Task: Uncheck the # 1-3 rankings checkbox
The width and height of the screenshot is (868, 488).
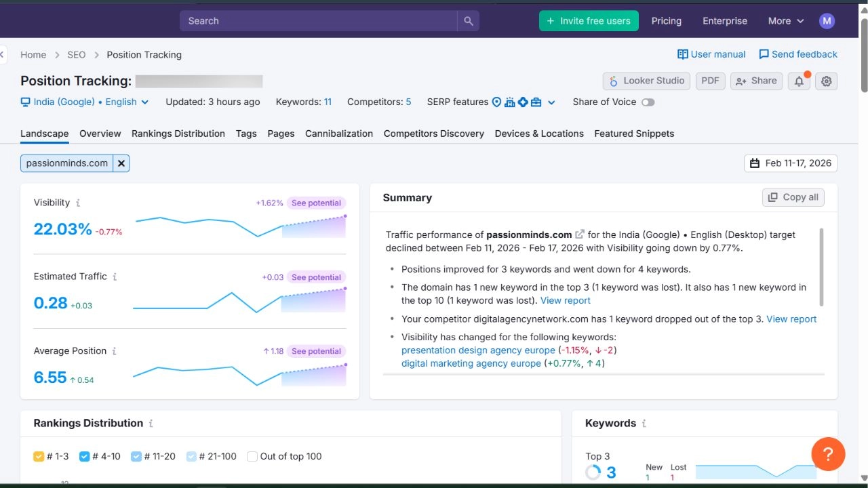Action: click(x=39, y=456)
